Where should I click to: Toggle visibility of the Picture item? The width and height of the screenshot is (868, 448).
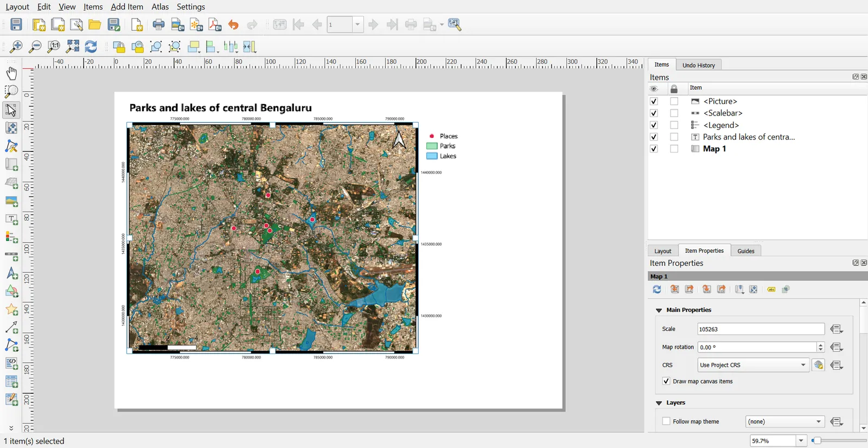[x=654, y=101]
